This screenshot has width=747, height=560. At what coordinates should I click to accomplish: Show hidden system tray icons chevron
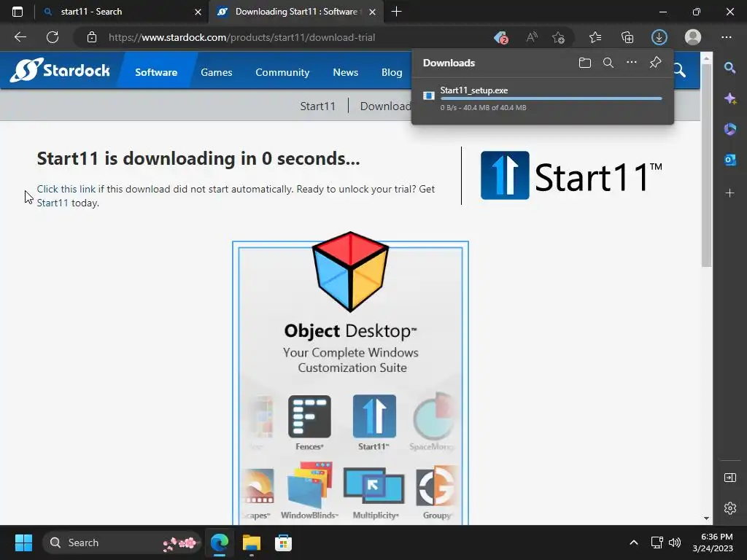point(634,542)
